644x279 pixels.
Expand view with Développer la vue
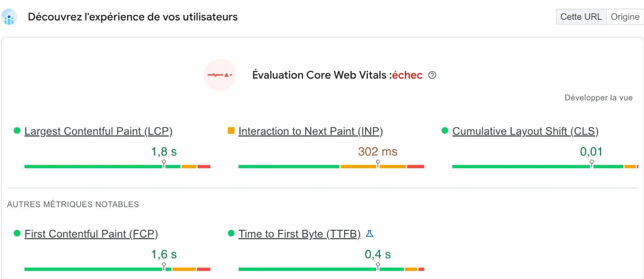coord(598,98)
